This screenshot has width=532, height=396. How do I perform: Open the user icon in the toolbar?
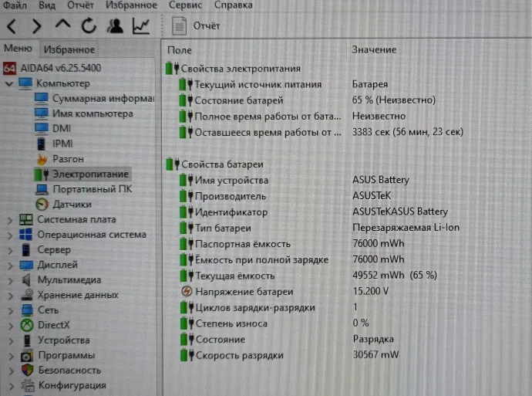[x=115, y=25]
